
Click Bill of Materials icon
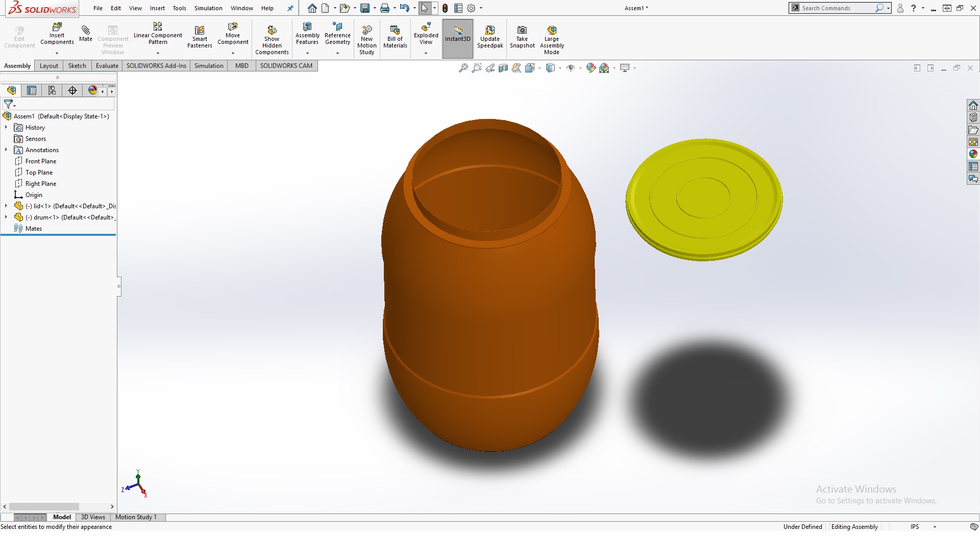(395, 31)
